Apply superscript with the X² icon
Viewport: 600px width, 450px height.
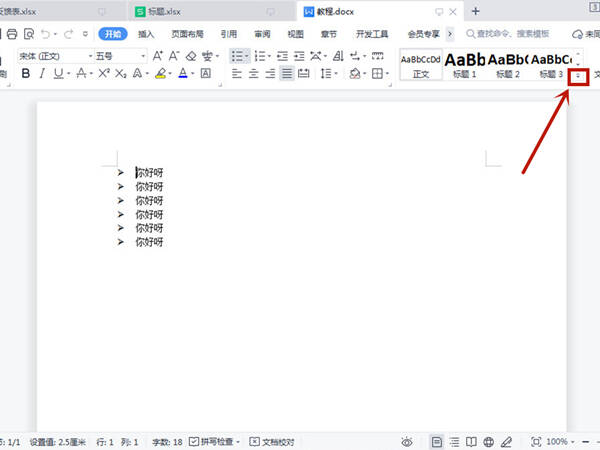(x=104, y=73)
